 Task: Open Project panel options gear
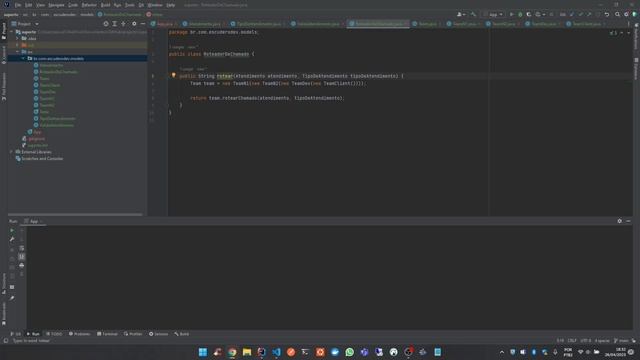pos(134,24)
